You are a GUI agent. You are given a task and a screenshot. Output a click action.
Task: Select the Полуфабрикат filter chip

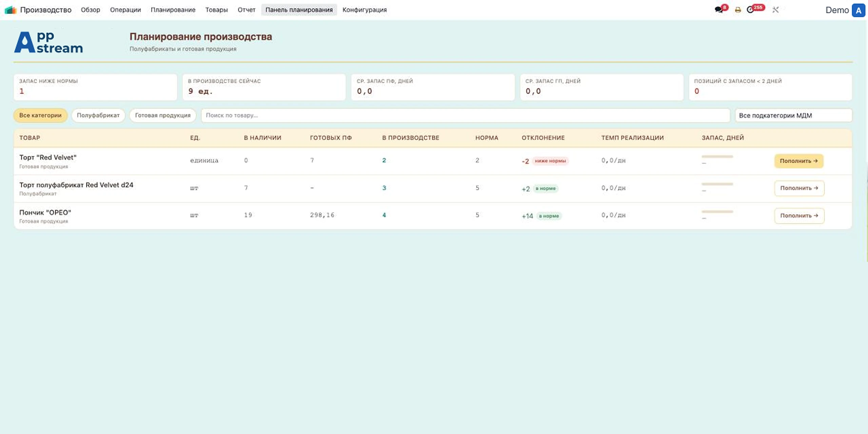pyautogui.click(x=98, y=115)
